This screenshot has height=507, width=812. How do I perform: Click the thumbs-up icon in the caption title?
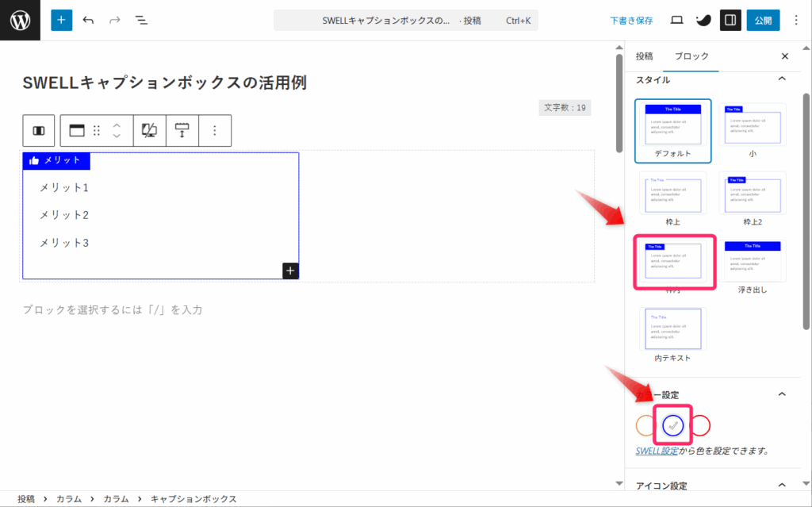coord(34,161)
